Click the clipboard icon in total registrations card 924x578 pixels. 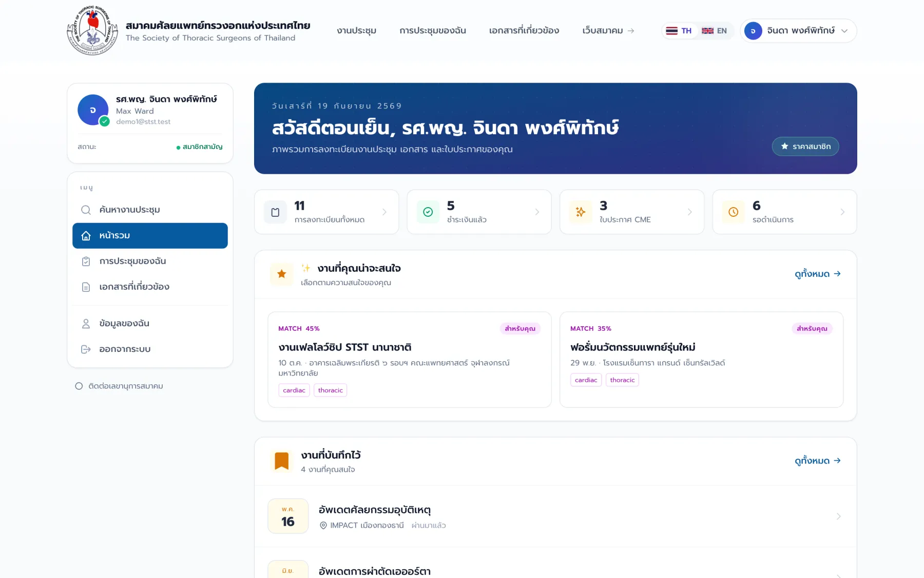click(x=275, y=212)
